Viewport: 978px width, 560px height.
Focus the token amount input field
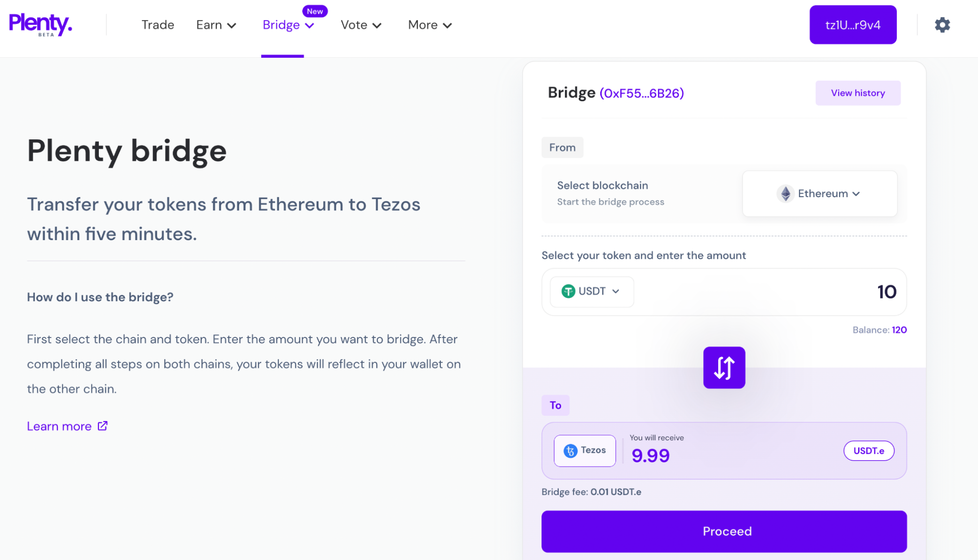pos(783,292)
